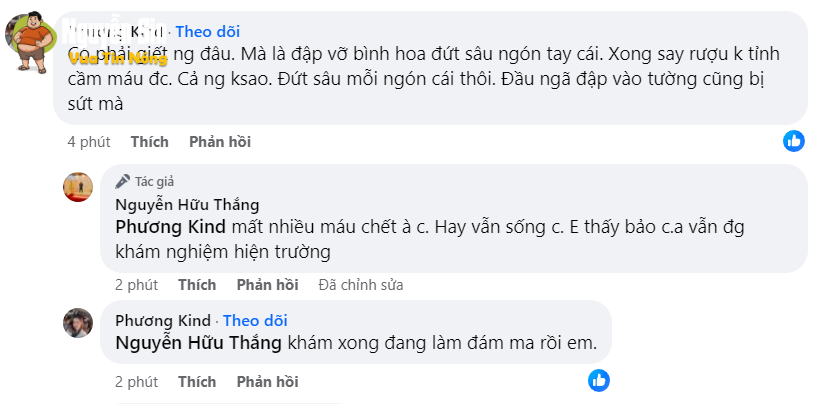This screenshot has height=404, width=813.
Task: Like the first comment with Thích
Action: [x=149, y=142]
